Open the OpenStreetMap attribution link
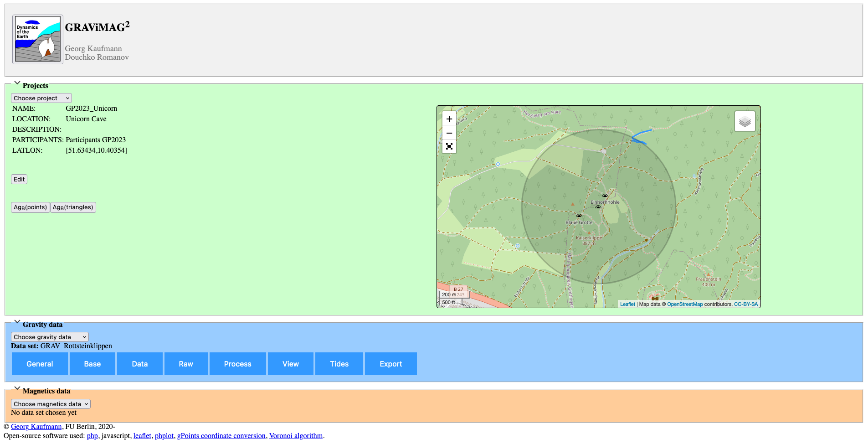The width and height of the screenshot is (868, 444). [x=684, y=304]
